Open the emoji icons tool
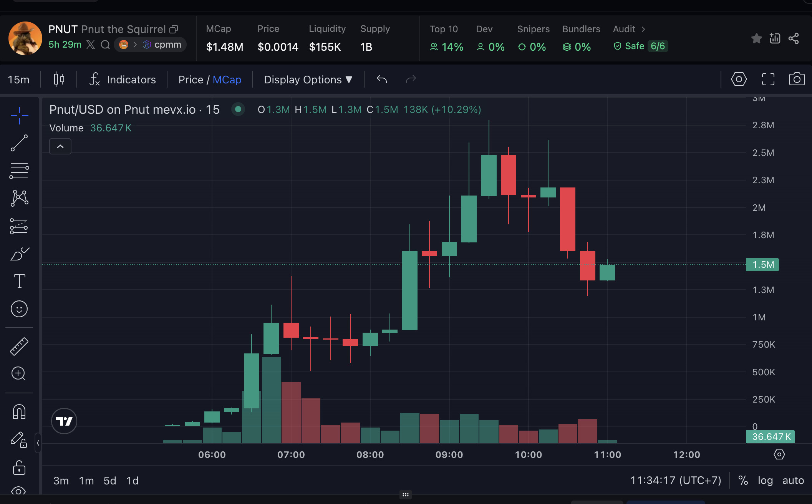This screenshot has width=812, height=504. (19, 309)
